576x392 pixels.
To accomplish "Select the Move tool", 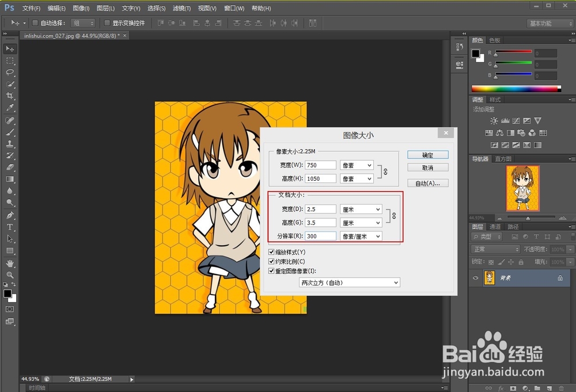I will click(9, 49).
